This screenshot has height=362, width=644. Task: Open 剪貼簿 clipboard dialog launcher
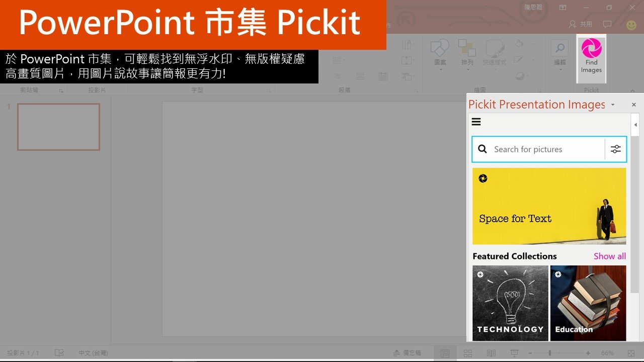(61, 90)
